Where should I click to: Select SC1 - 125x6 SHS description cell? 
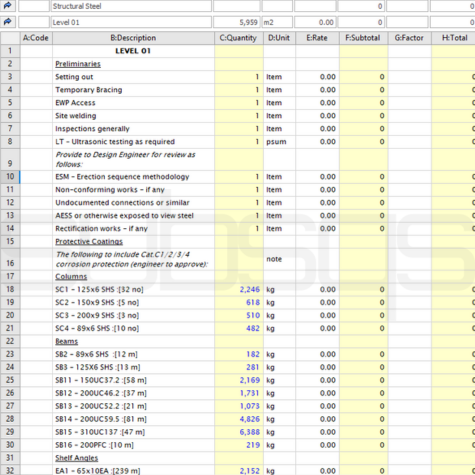(x=133, y=289)
